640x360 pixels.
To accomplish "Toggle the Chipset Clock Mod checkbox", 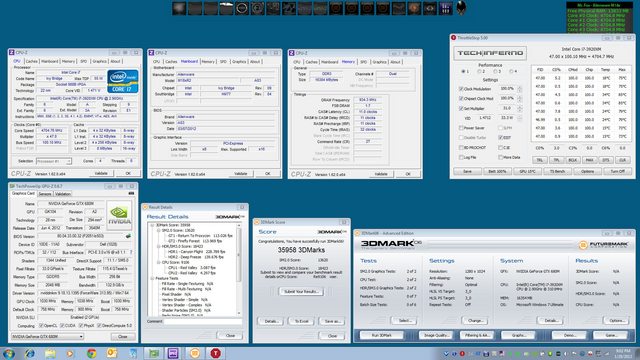I will pos(461,98).
